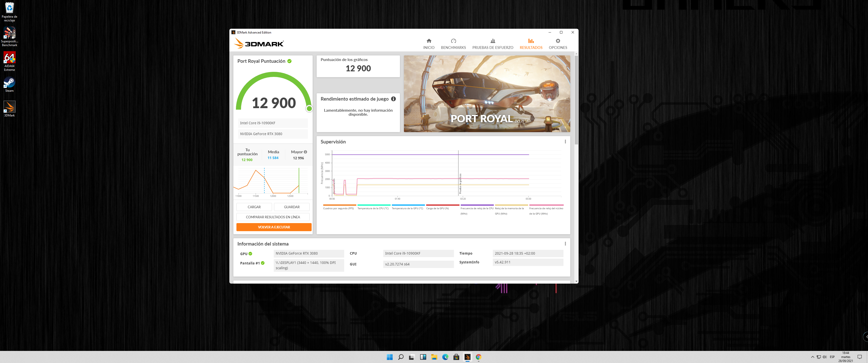
Task: Click the scroll-down arrow of the 3DMark window
Action: pyautogui.click(x=577, y=281)
